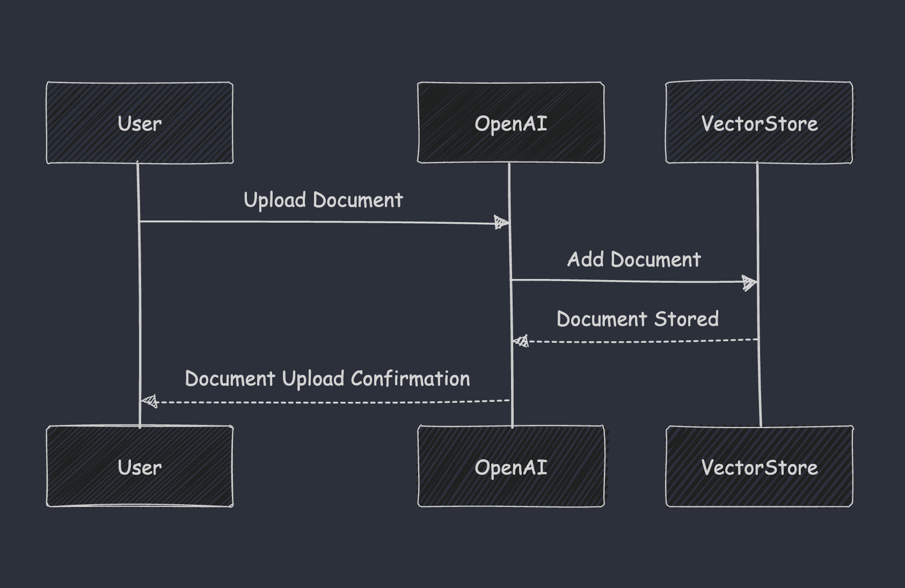Click the Upload Document arrowhead at OpenAI
905x588 pixels.
click(501, 222)
